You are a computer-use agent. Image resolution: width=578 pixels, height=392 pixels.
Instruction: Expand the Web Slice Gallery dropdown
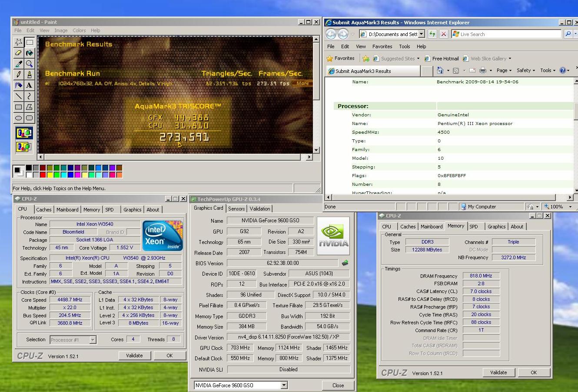click(510, 59)
